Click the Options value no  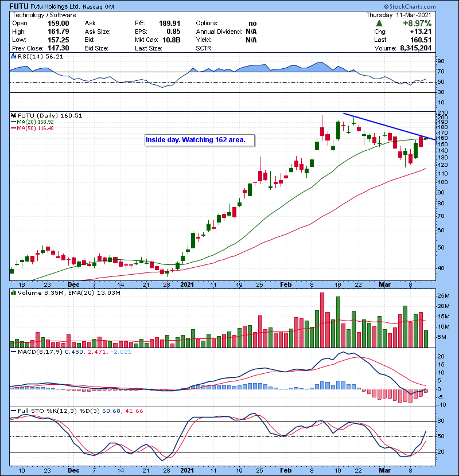pyautogui.click(x=252, y=24)
